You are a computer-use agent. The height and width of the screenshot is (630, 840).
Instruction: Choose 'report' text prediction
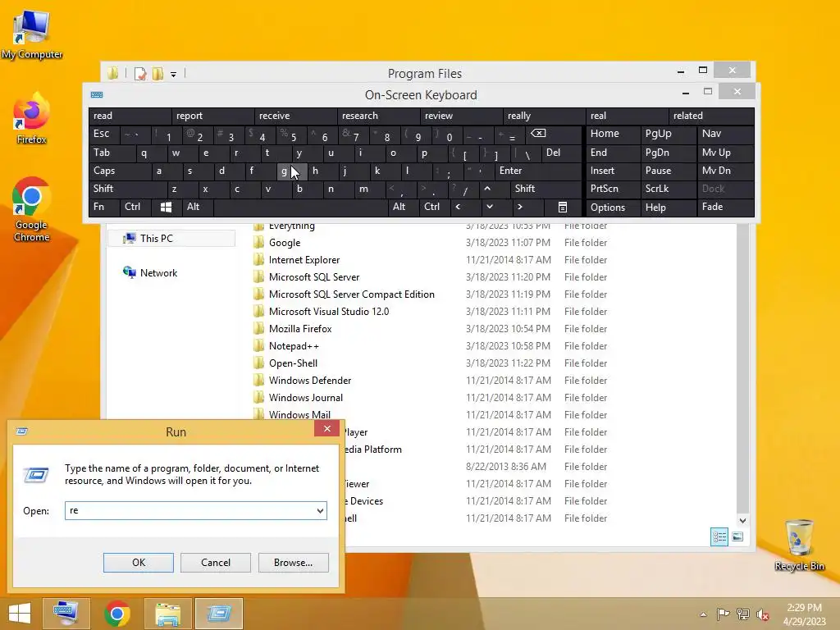coord(212,116)
